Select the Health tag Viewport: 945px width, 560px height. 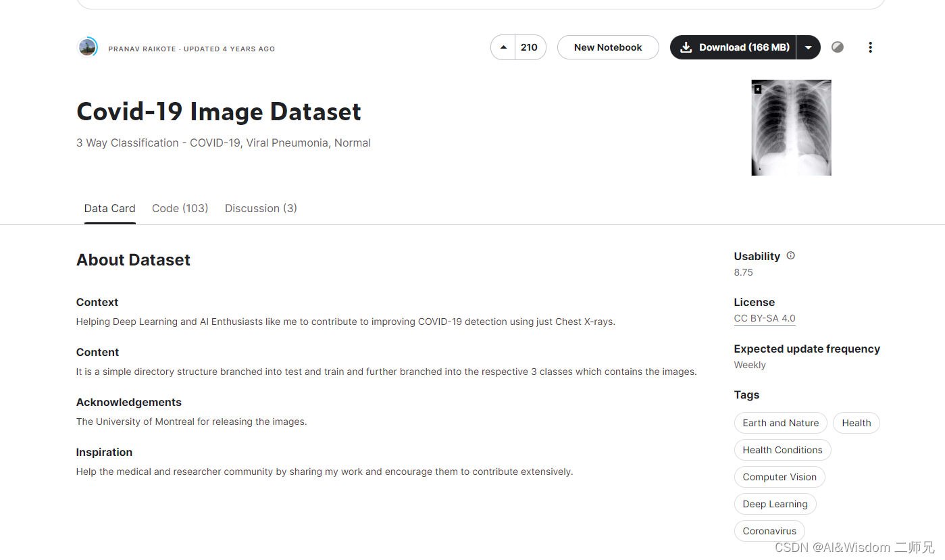pyautogui.click(x=857, y=423)
